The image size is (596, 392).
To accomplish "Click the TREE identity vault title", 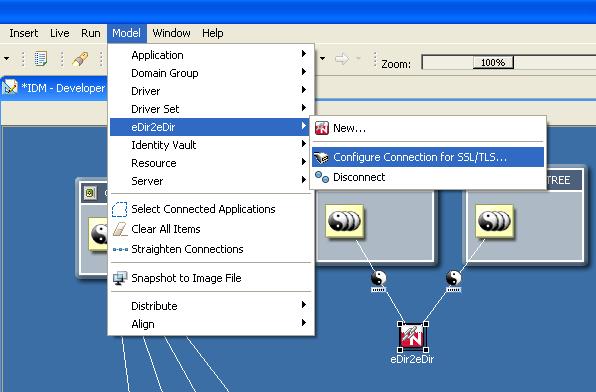I will pyautogui.click(x=558, y=180).
